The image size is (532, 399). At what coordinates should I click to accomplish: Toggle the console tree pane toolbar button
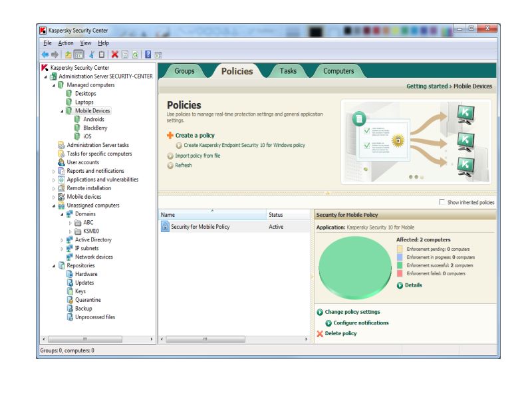pyautogui.click(x=78, y=55)
